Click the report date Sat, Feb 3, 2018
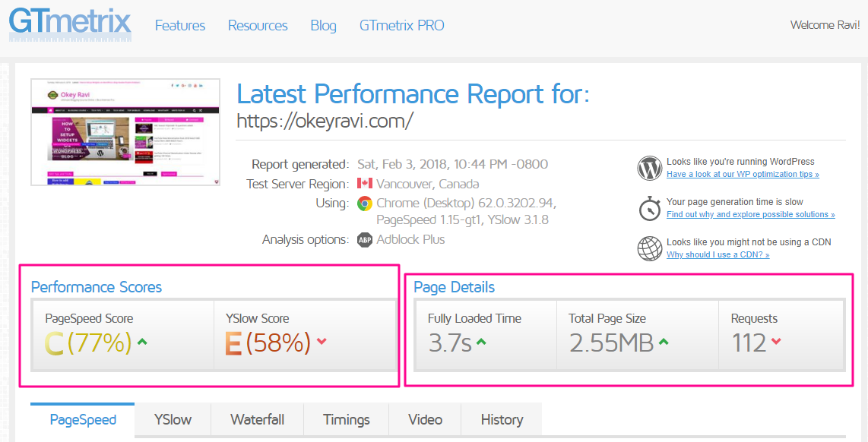The height and width of the screenshot is (442, 868). (453, 164)
